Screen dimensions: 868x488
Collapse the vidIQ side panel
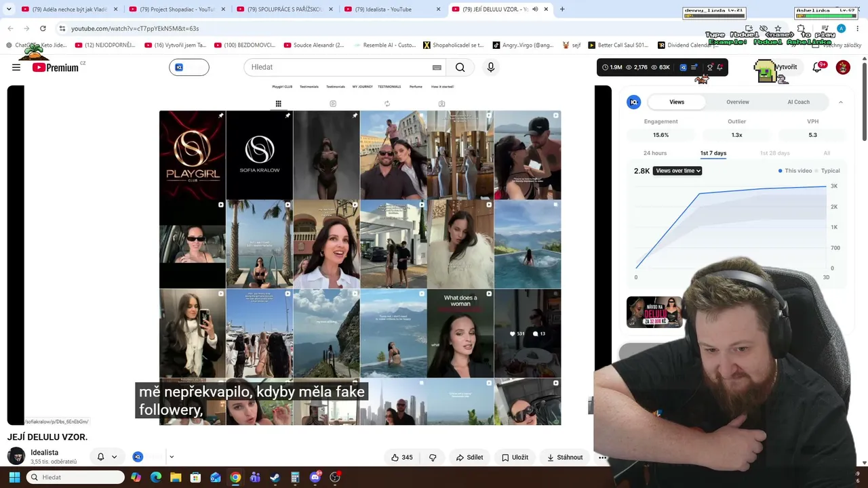click(841, 102)
